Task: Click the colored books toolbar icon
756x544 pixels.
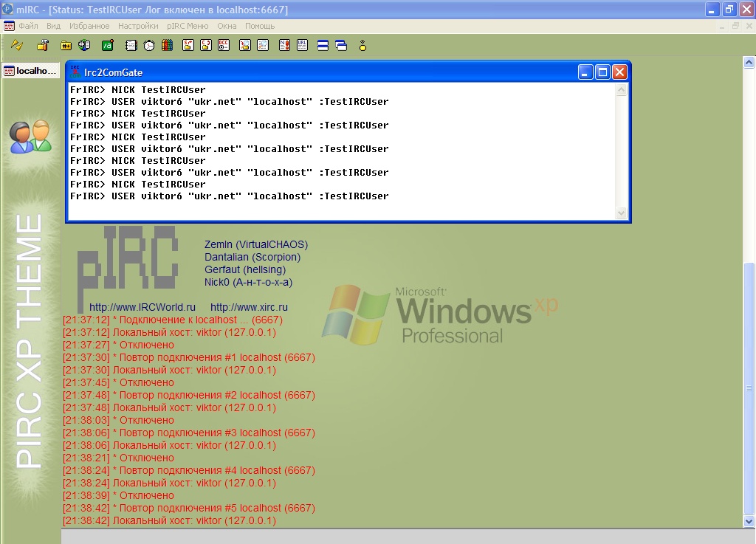Action: pyautogui.click(x=167, y=45)
